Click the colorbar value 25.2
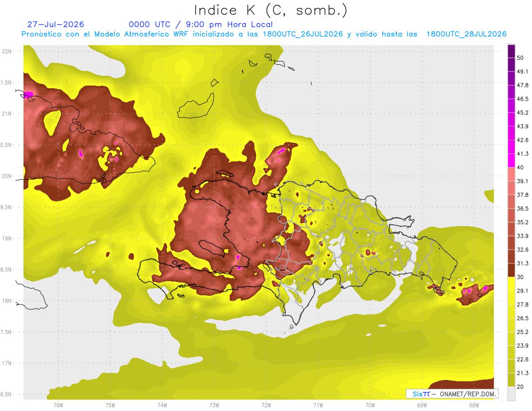The height and width of the screenshot is (411, 532). click(522, 332)
